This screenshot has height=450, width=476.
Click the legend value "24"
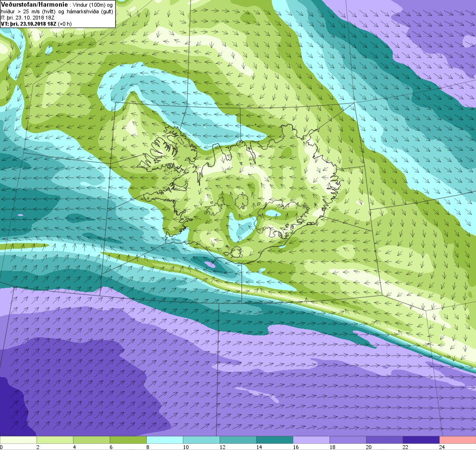pos(442,447)
